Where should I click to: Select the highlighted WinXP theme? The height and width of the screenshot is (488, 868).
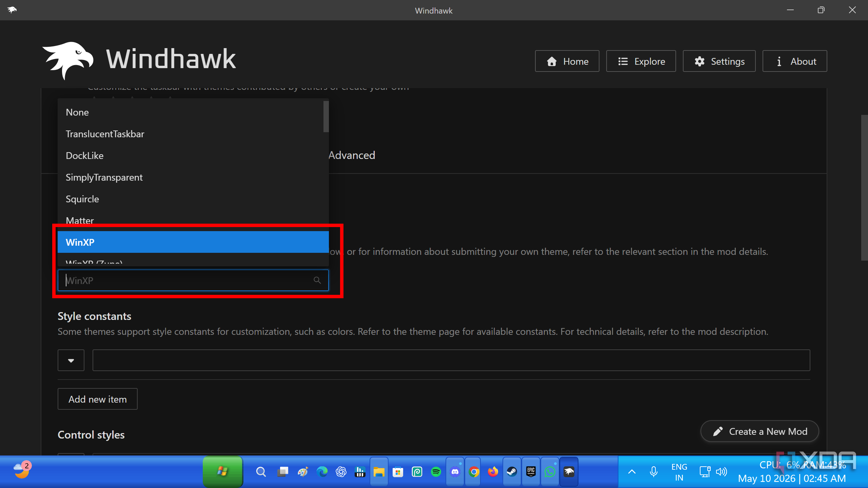click(193, 242)
